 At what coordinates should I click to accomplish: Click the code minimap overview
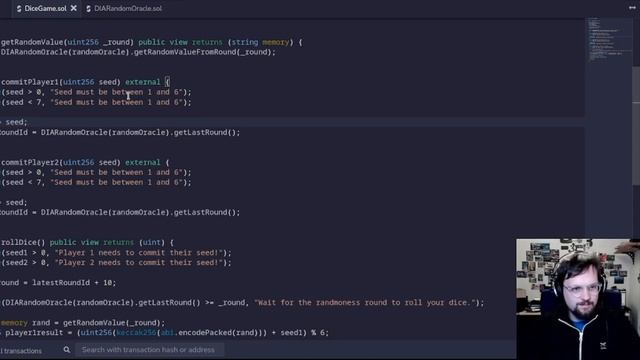pyautogui.click(x=608, y=41)
